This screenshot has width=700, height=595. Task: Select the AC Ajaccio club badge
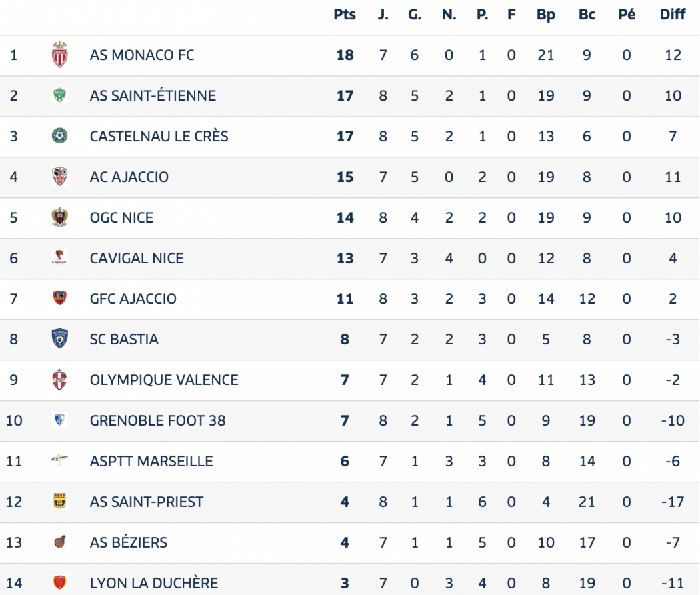60,176
